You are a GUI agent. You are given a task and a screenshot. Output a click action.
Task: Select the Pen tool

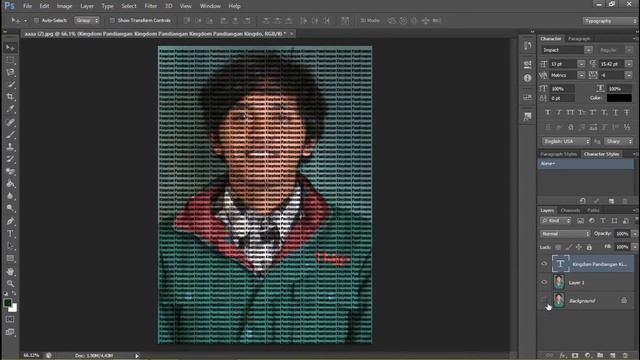pyautogui.click(x=10, y=221)
